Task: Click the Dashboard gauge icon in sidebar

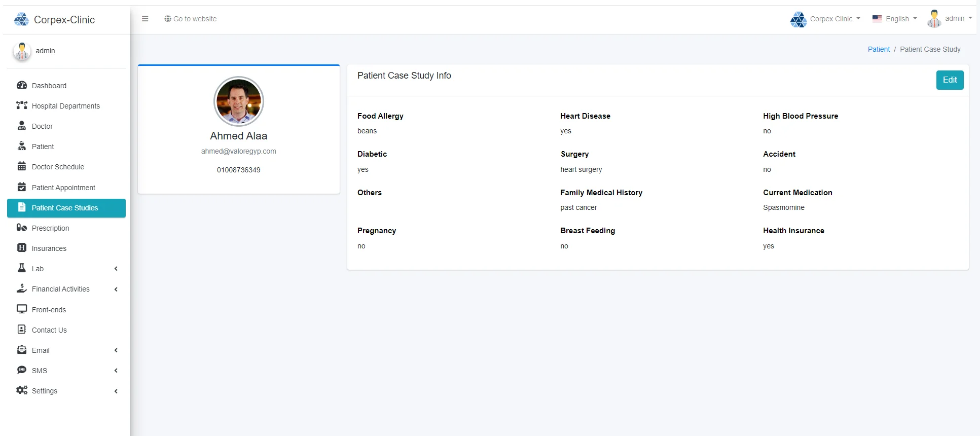Action: pos(22,85)
